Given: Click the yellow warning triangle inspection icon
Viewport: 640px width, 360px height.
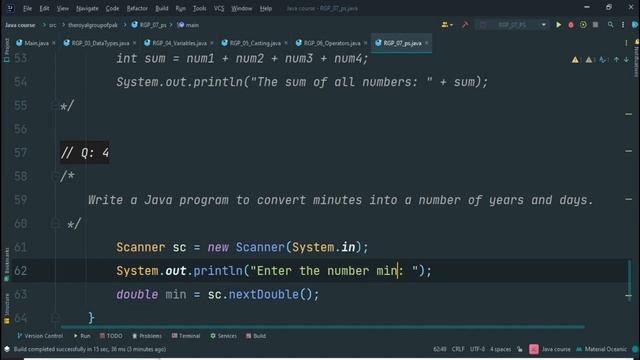Looking at the screenshot, I should (x=575, y=60).
